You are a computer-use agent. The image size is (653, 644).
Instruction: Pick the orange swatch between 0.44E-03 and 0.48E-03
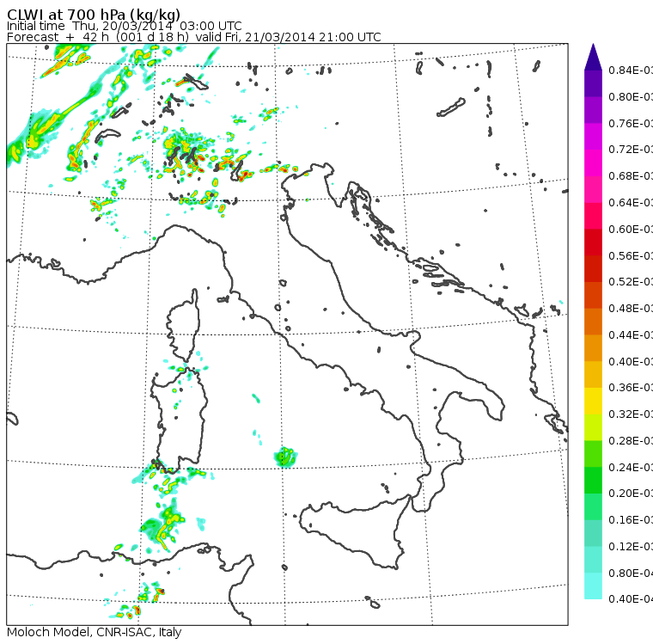click(593, 322)
